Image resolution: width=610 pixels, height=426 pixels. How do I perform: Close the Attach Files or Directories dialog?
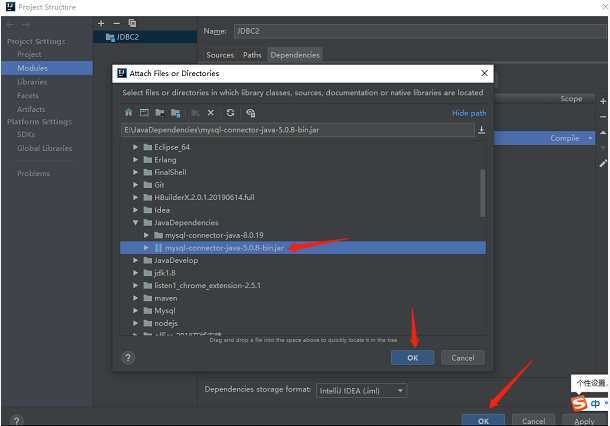[x=484, y=73]
